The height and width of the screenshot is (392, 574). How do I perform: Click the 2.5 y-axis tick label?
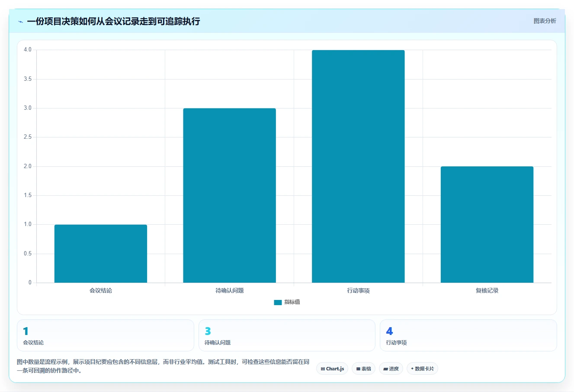(28, 137)
